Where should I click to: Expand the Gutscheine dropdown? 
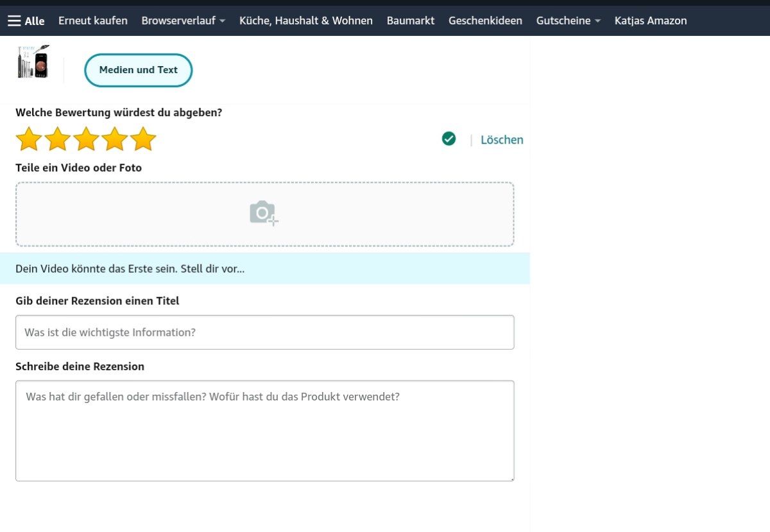click(568, 21)
